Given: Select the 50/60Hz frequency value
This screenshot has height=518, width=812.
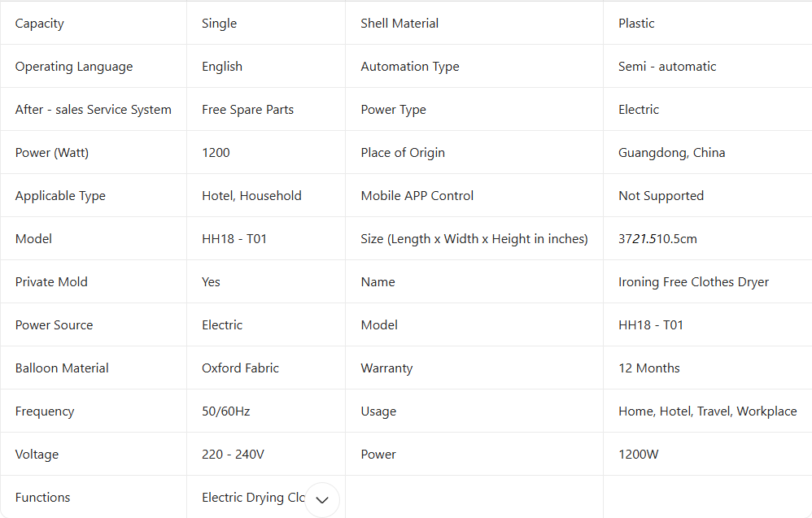Looking at the screenshot, I should (225, 411).
